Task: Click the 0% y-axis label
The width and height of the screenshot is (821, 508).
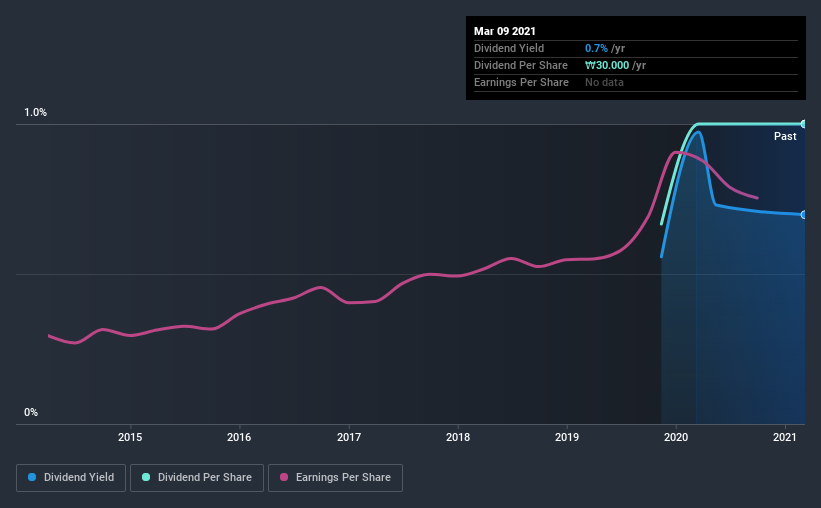Action: click(31, 413)
